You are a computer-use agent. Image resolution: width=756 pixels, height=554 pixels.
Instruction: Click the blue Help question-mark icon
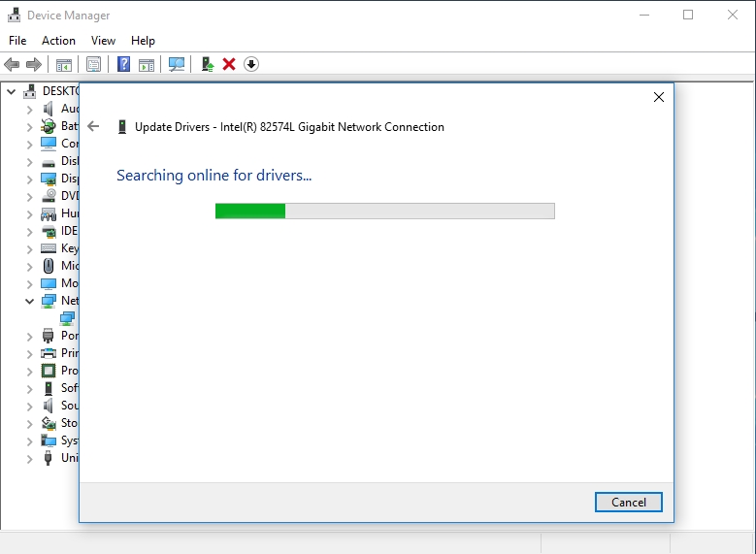124,64
